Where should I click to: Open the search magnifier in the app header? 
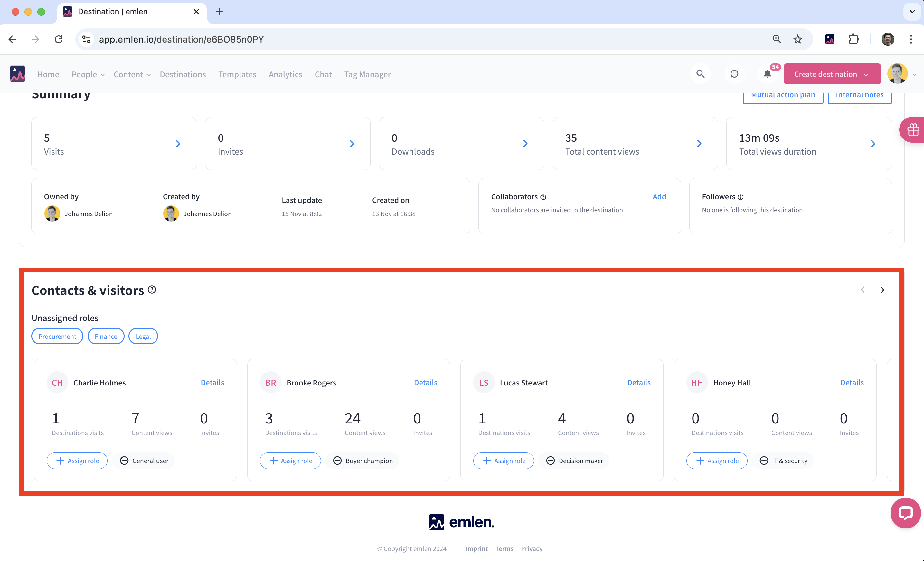pyautogui.click(x=700, y=74)
